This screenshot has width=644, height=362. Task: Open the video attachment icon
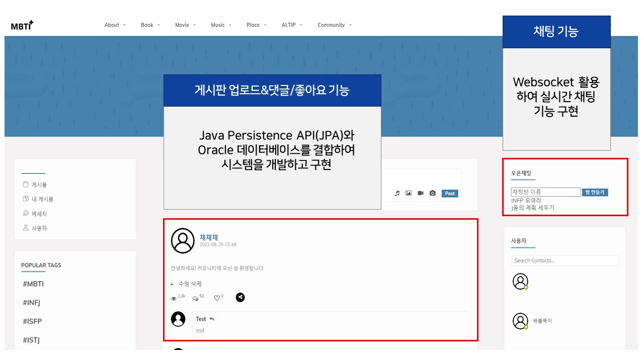421,194
